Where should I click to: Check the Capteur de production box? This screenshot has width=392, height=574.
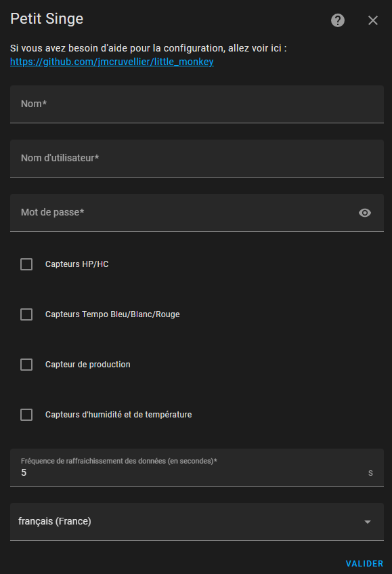pyautogui.click(x=26, y=365)
